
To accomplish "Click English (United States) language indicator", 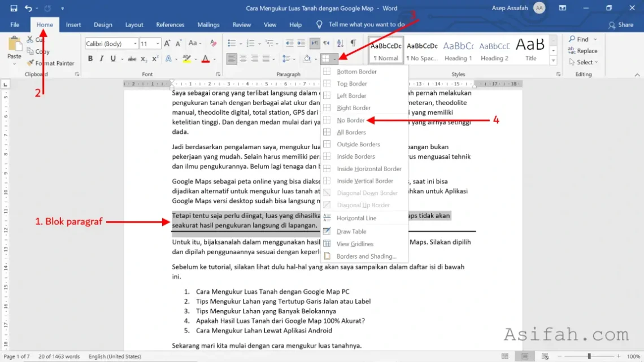I will click(115, 356).
